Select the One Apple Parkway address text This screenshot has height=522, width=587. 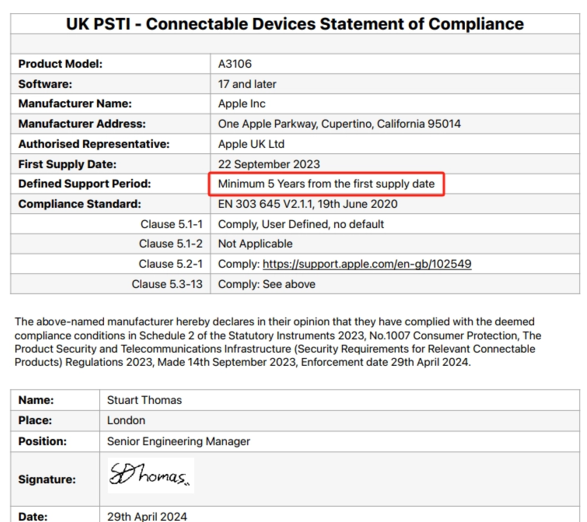340,124
